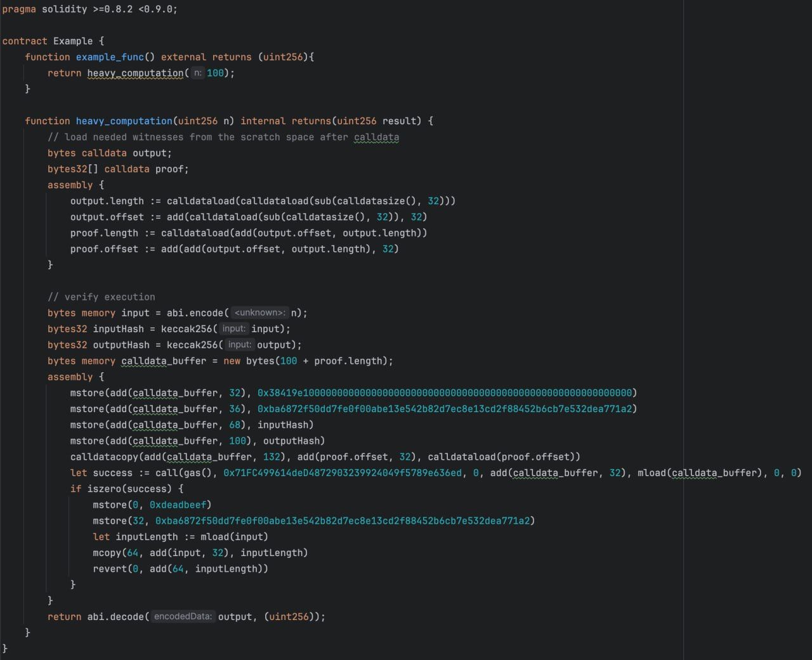Click the mstore line with offset 68
This screenshot has height=660, width=812.
[x=192, y=425]
